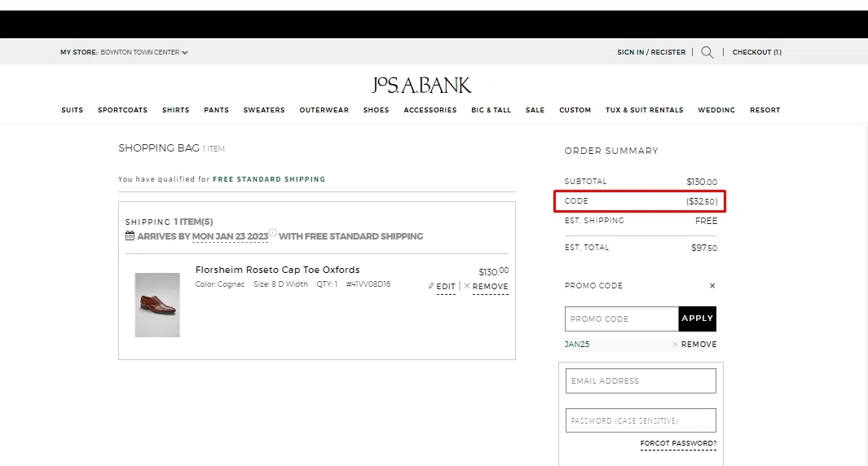Viewport: 868px width, 466px height.
Task: Open the Shoes menu
Action: pos(376,110)
